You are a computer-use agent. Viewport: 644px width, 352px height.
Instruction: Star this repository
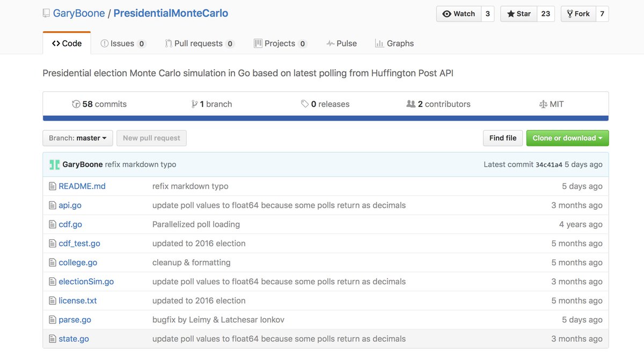519,14
